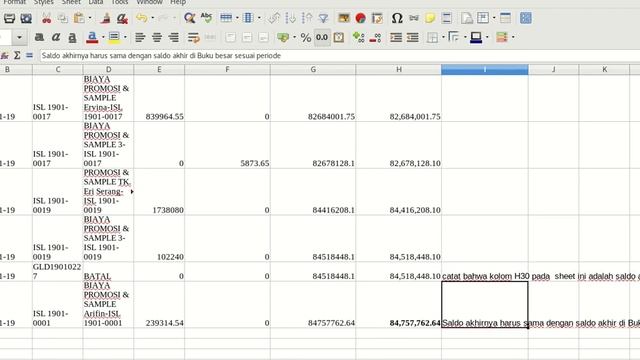
Task: Decrease the cell indent
Action: (413, 38)
